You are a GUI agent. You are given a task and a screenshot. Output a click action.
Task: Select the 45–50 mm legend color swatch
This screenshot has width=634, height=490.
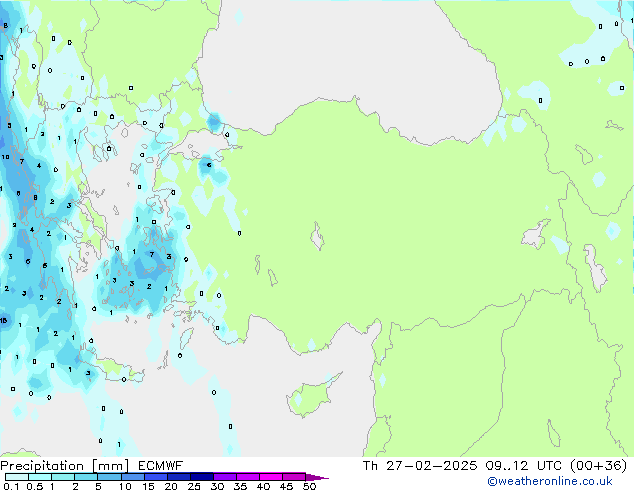click(x=294, y=477)
